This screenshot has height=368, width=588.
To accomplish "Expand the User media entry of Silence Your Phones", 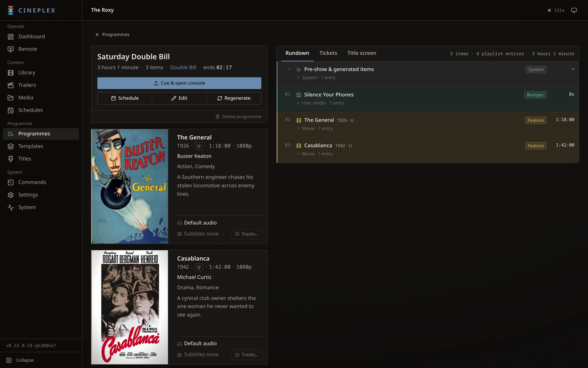I will pyautogui.click(x=320, y=103).
